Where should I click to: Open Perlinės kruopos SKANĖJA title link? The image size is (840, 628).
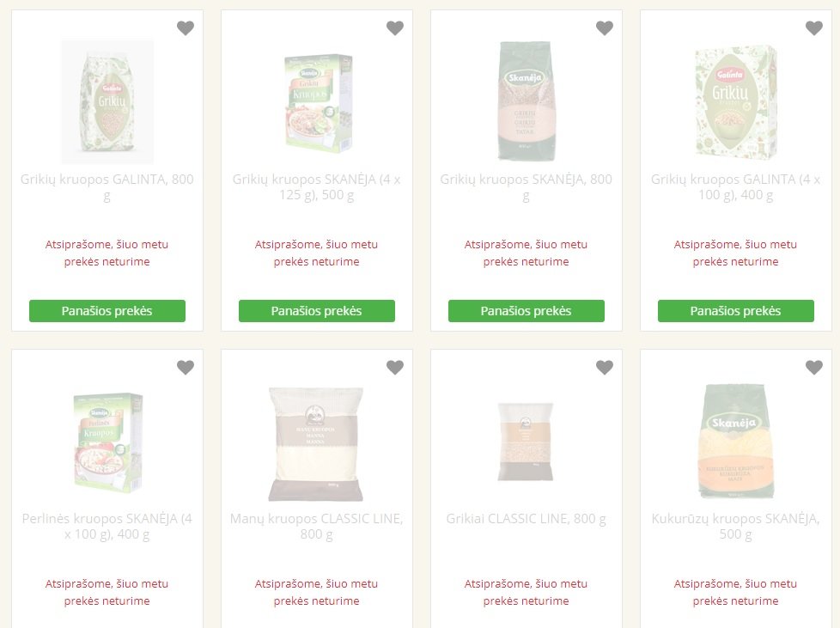pyautogui.click(x=107, y=526)
